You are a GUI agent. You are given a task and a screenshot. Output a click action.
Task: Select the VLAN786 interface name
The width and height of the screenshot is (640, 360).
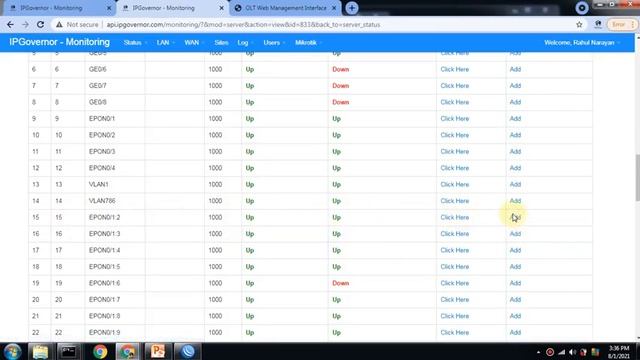click(x=102, y=201)
